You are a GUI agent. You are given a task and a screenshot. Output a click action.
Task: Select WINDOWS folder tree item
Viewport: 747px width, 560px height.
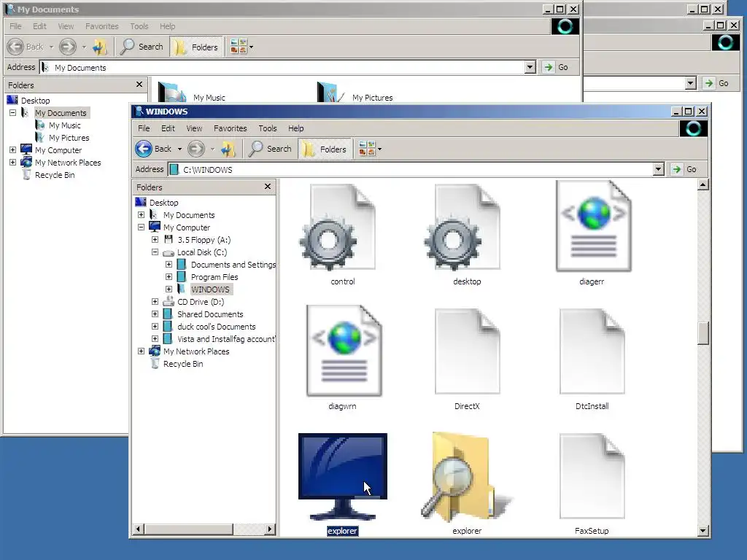[x=210, y=289]
